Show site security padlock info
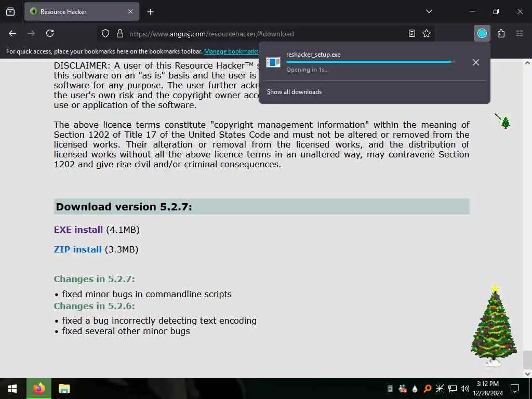Screen dimensions: 532x399 [x=120, y=33]
